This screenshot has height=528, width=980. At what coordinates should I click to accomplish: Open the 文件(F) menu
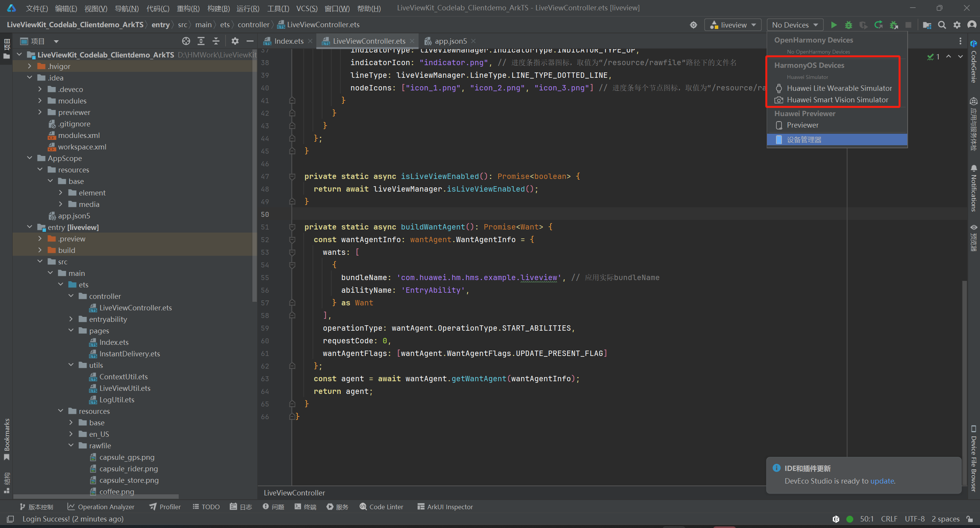coord(37,8)
